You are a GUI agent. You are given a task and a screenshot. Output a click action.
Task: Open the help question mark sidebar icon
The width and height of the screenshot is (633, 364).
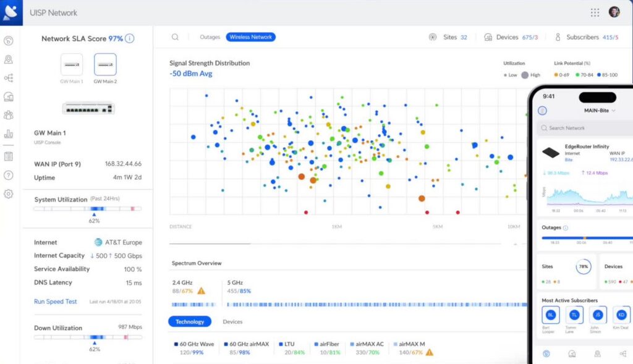click(9, 175)
